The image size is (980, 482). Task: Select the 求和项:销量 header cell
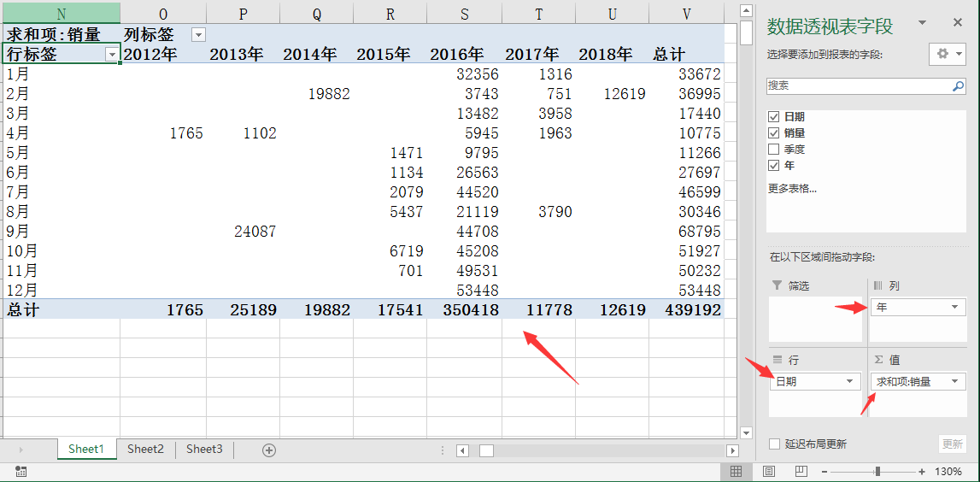coord(62,34)
